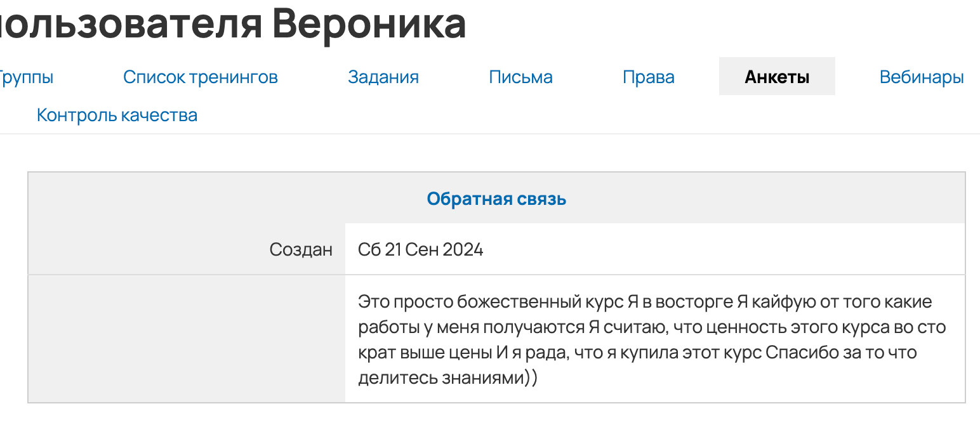Select the Создан label cell
This screenshot has height=425, width=980.
[301, 249]
